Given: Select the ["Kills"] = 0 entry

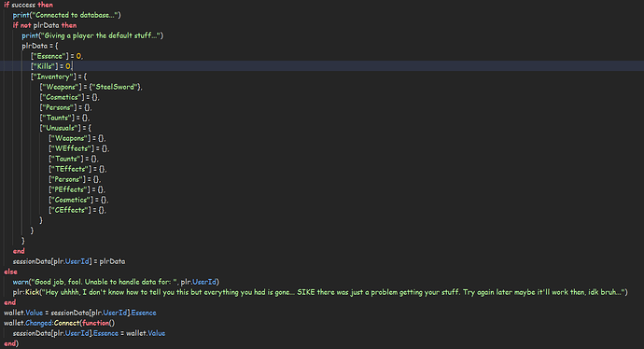Looking at the screenshot, I should click(51, 66).
